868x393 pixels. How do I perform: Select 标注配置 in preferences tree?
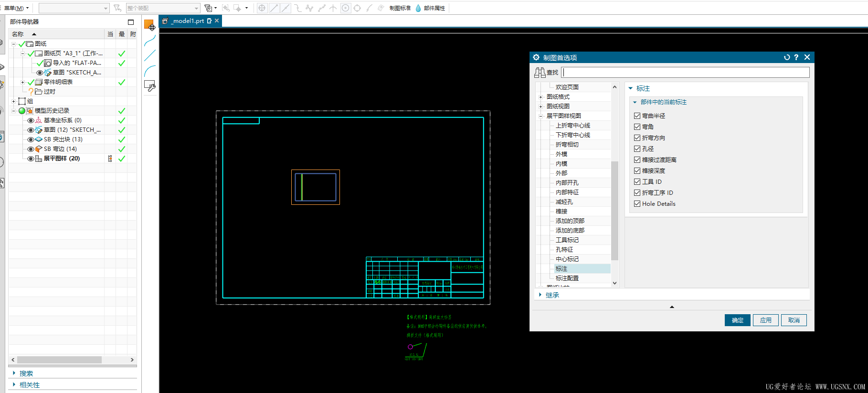click(x=567, y=278)
